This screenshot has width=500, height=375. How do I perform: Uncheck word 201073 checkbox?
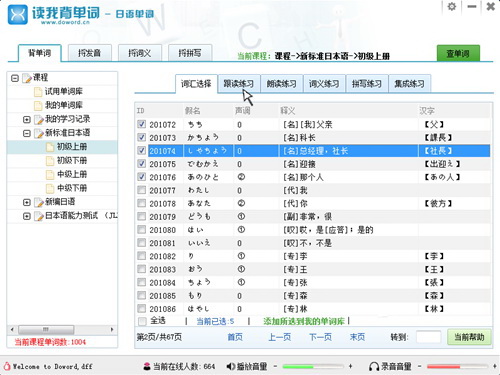[142, 137]
